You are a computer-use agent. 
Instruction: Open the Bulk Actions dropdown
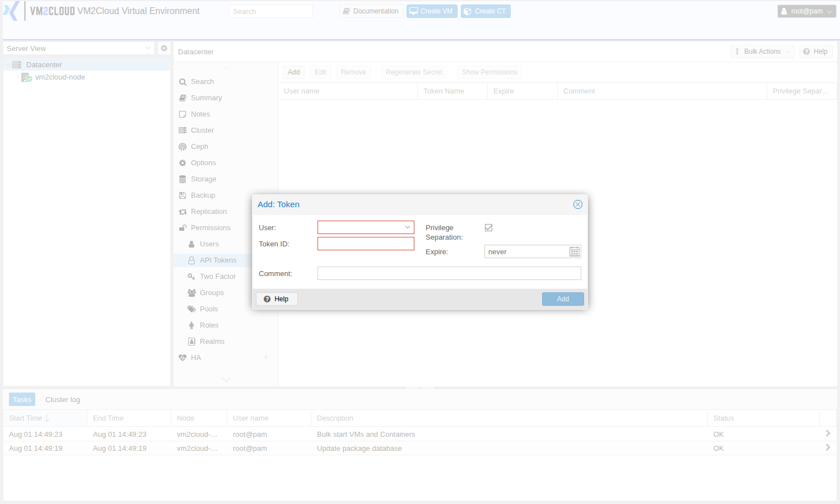coord(762,52)
